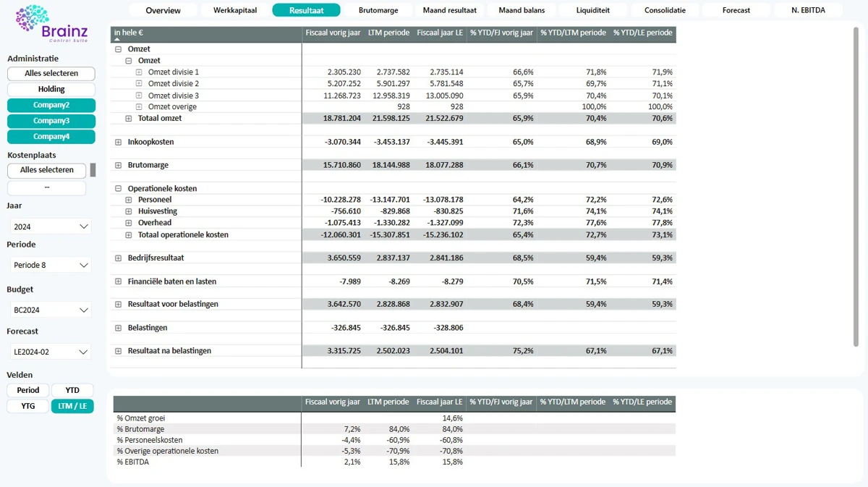
Task: Expand the Personeel cost row
Action: click(x=129, y=200)
